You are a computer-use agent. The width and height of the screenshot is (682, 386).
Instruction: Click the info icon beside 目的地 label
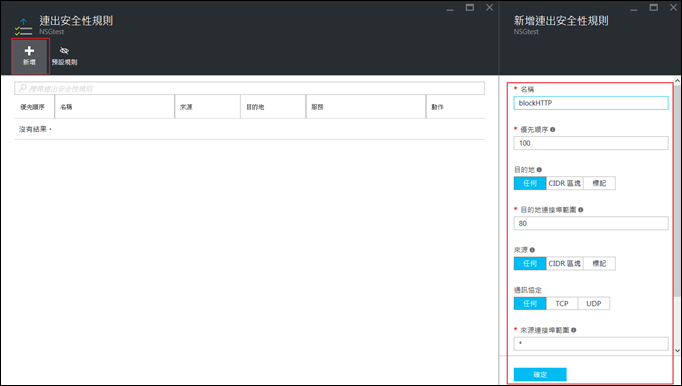click(539, 170)
